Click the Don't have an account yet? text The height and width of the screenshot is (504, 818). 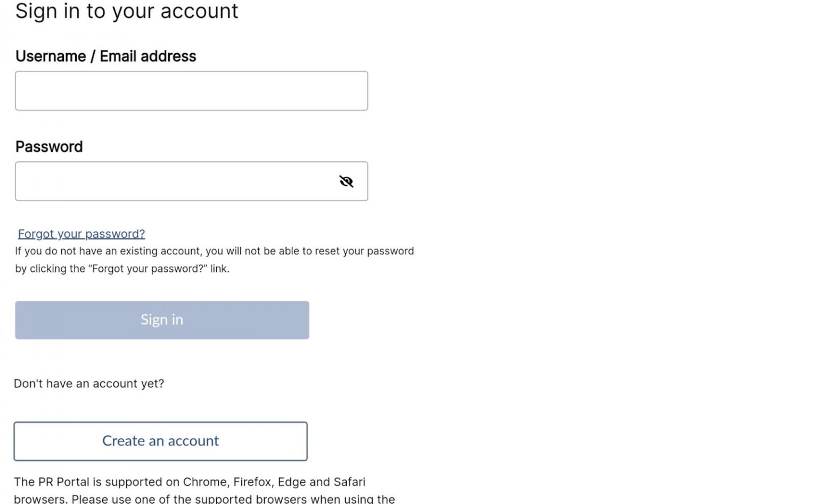pyautogui.click(x=89, y=384)
